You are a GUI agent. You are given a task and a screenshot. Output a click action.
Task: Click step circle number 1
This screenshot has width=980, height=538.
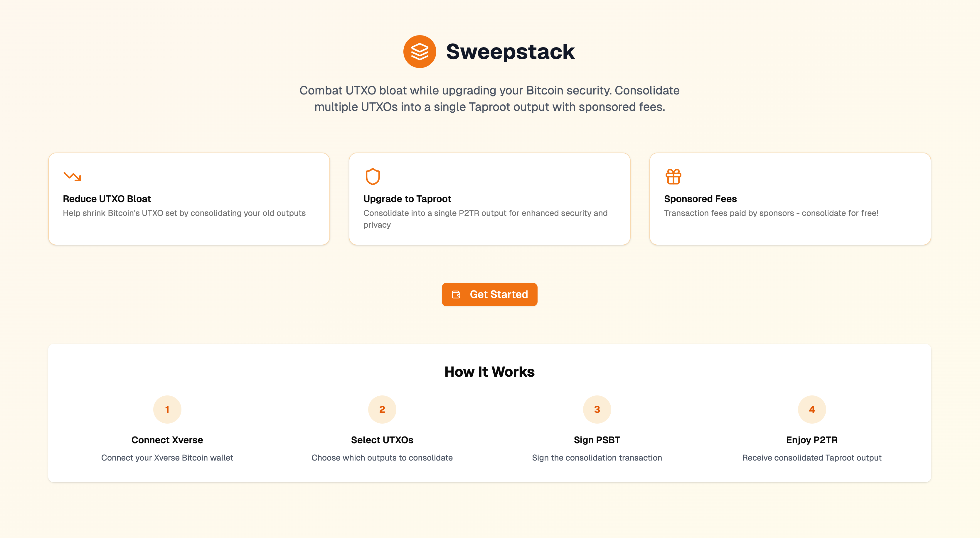(167, 410)
